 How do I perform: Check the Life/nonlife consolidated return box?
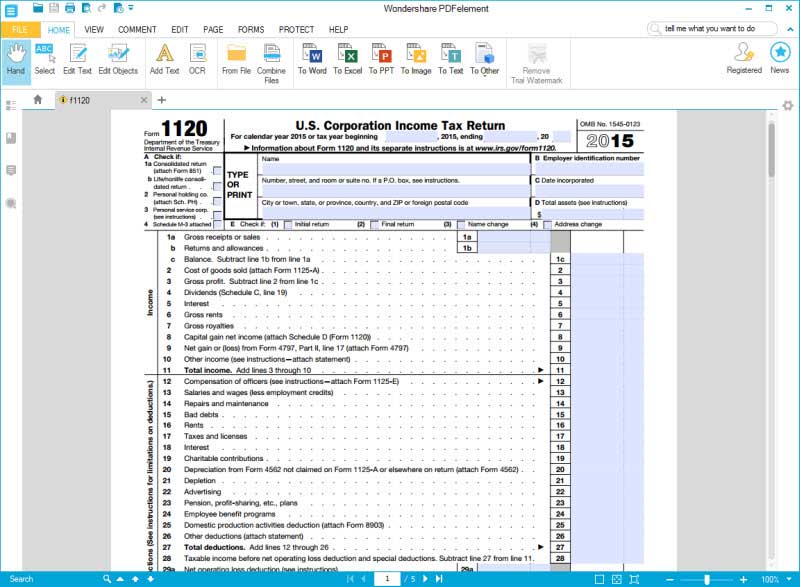[217, 186]
